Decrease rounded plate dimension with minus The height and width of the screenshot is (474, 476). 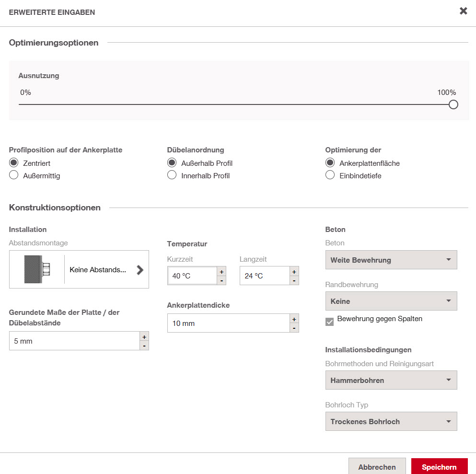[x=144, y=346]
